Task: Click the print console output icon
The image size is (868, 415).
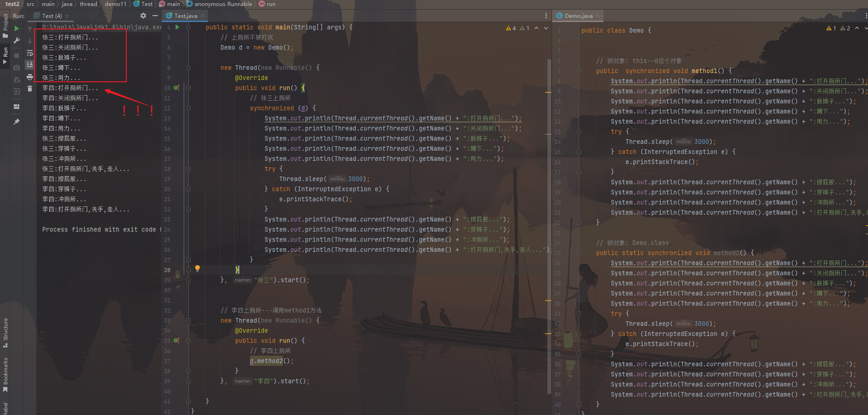Action: pos(30,77)
